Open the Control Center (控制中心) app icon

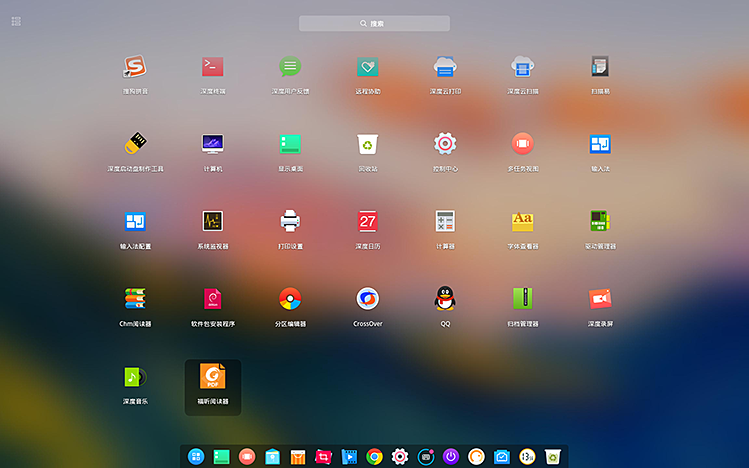445,143
